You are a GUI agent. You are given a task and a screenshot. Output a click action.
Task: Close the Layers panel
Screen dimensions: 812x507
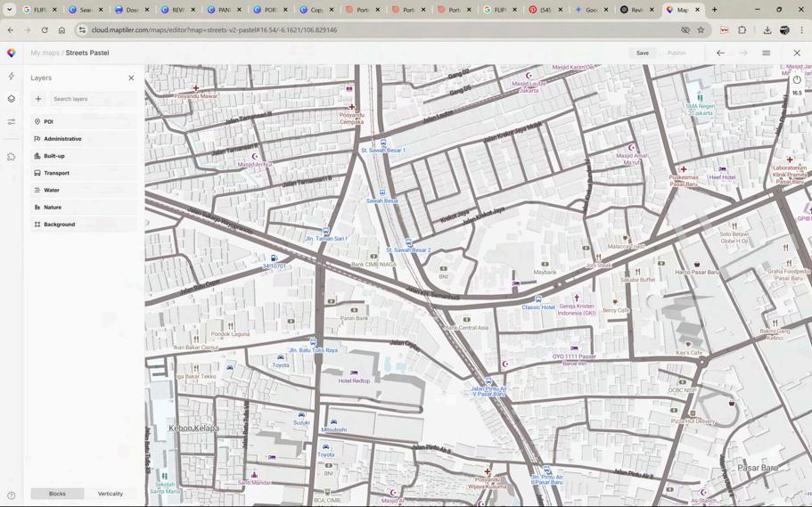click(131, 78)
